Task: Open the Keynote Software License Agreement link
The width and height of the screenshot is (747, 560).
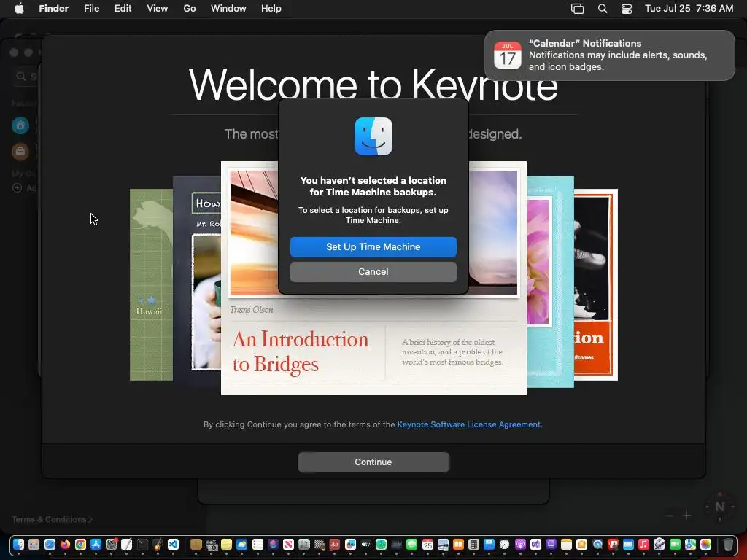Action: (469, 424)
